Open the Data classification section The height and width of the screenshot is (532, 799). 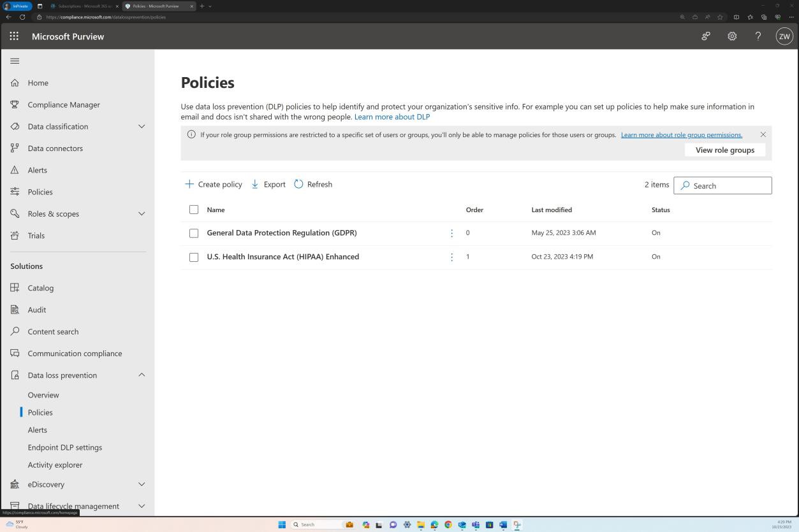(57, 126)
